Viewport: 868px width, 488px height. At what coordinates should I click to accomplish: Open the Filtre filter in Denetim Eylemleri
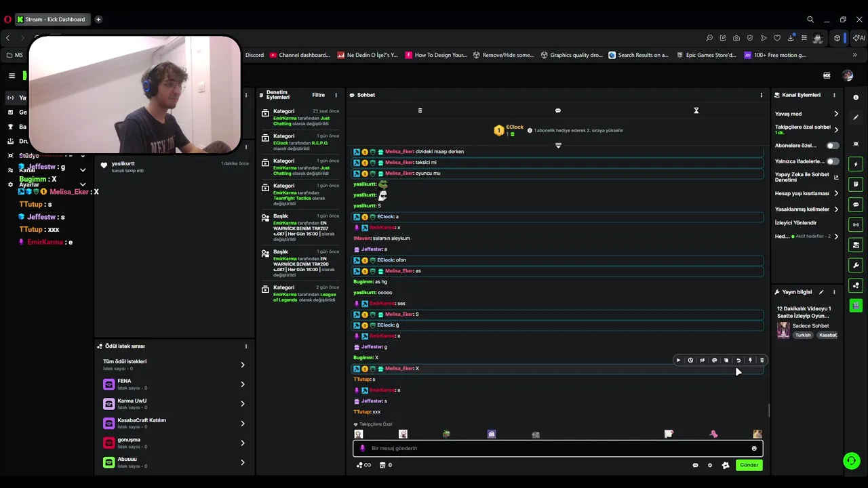tap(318, 95)
